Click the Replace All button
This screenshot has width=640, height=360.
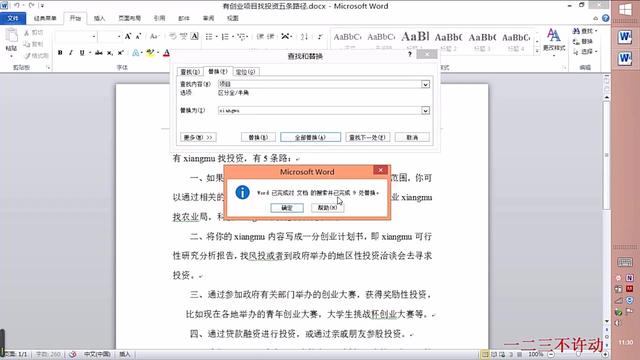pyautogui.click(x=310, y=138)
